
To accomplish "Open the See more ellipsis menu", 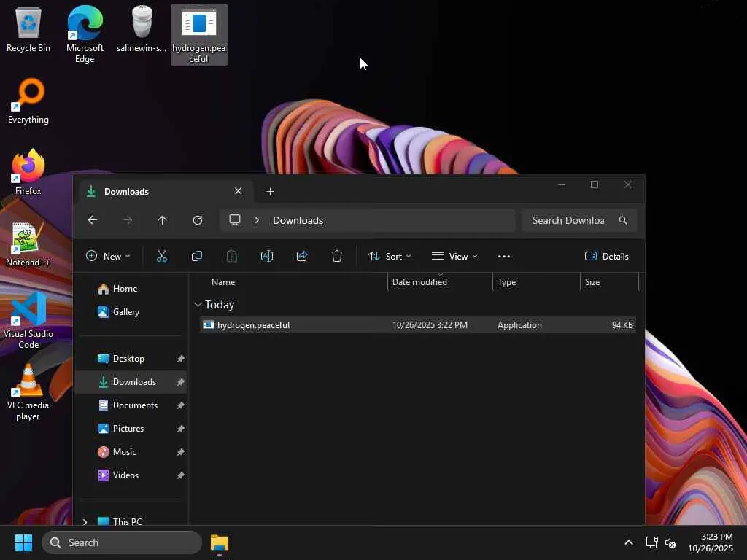I will point(504,256).
